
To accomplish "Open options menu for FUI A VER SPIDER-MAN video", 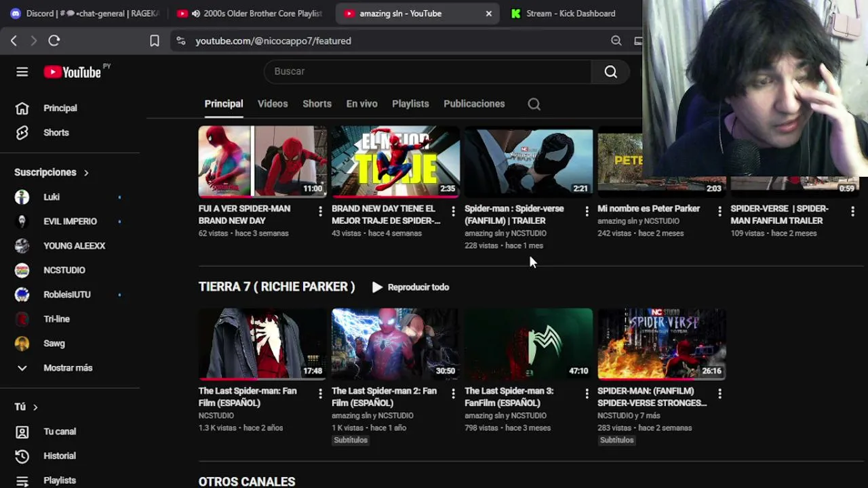I will click(x=320, y=211).
